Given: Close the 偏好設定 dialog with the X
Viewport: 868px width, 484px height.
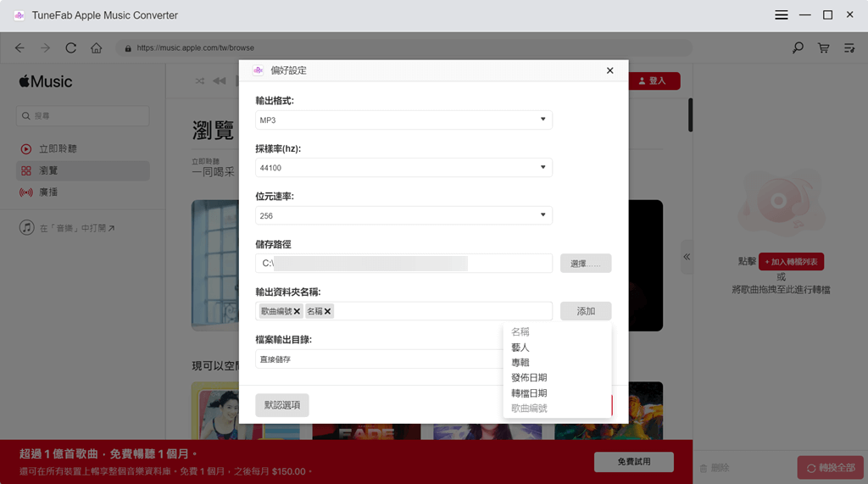Looking at the screenshot, I should (x=610, y=70).
